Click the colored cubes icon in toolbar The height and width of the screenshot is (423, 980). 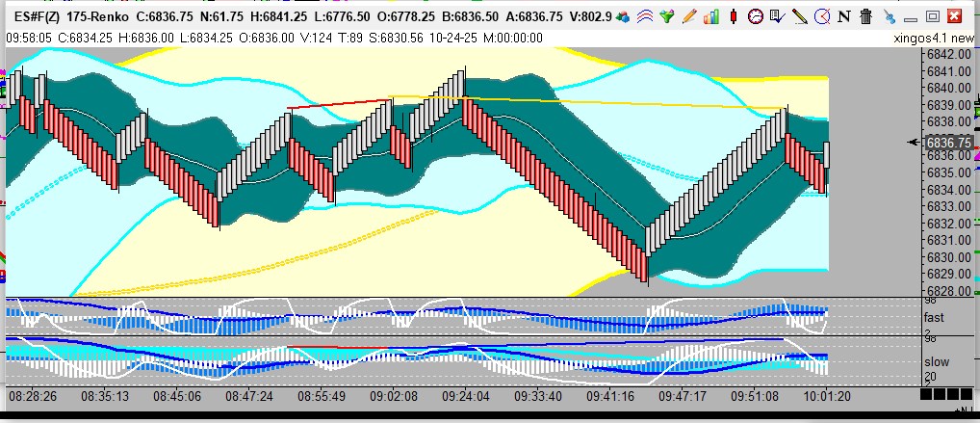click(x=624, y=16)
